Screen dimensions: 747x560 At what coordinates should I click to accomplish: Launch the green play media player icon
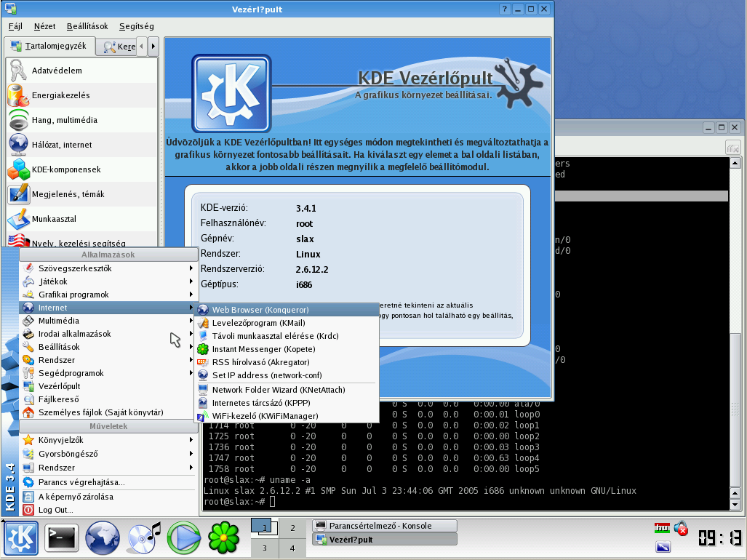[184, 539]
